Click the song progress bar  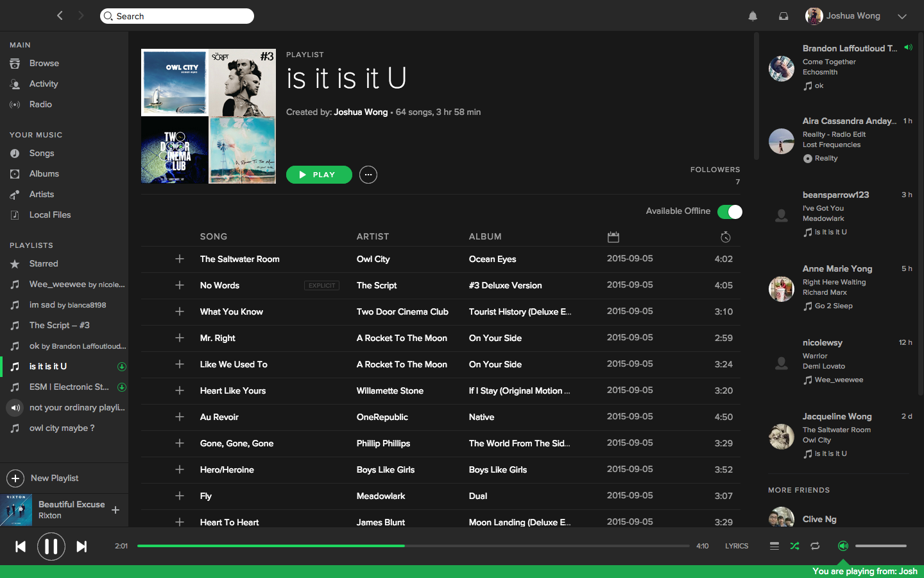tap(413, 546)
